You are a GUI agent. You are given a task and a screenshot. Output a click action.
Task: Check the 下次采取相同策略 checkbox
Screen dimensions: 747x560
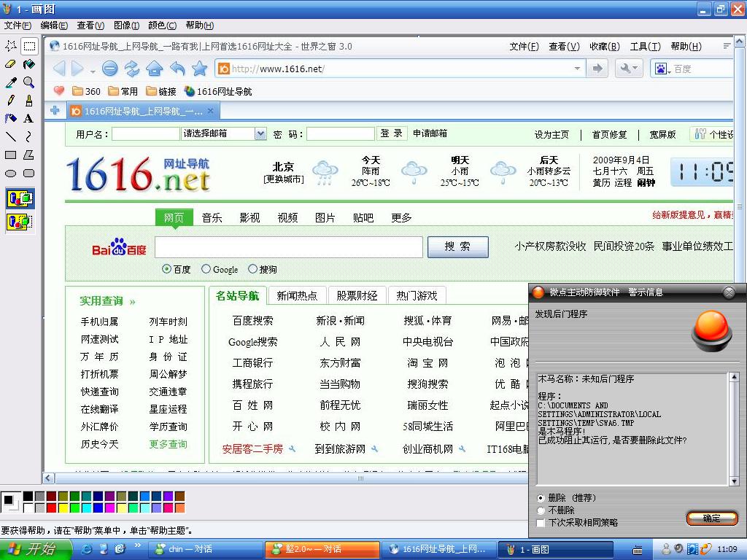[x=541, y=523]
